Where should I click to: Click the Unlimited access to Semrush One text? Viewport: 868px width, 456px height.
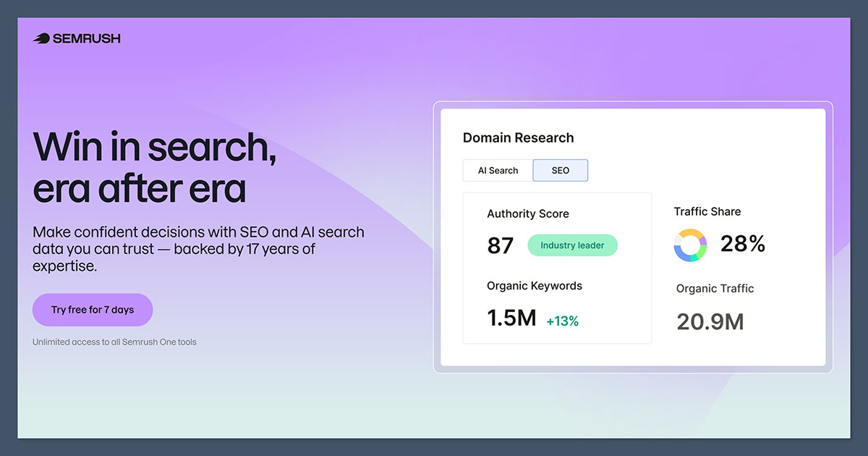114,342
